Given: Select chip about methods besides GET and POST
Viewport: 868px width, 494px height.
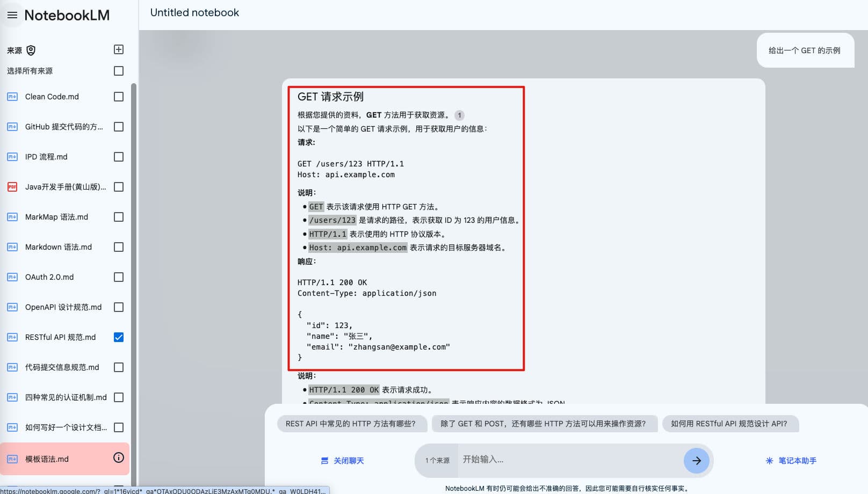Looking at the screenshot, I should pos(544,424).
